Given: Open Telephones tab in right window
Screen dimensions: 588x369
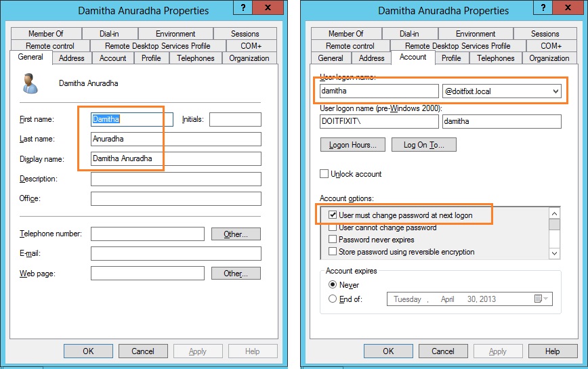Looking at the screenshot, I should (x=496, y=58).
